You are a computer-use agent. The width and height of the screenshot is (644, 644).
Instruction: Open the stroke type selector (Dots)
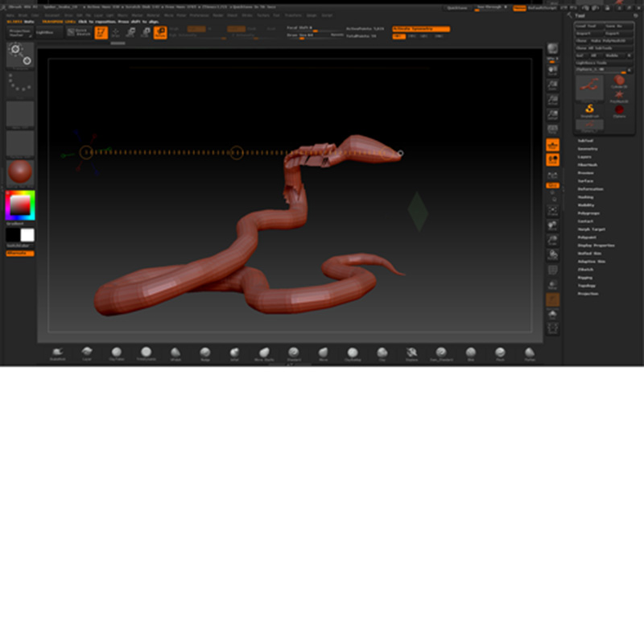pyautogui.click(x=20, y=85)
